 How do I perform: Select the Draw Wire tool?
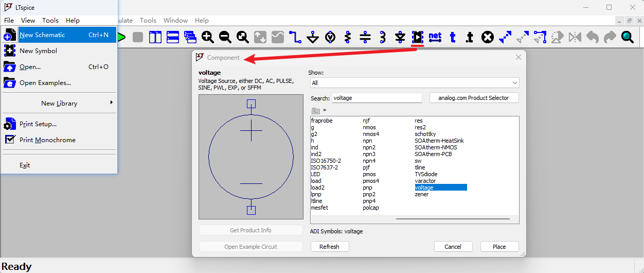click(295, 37)
